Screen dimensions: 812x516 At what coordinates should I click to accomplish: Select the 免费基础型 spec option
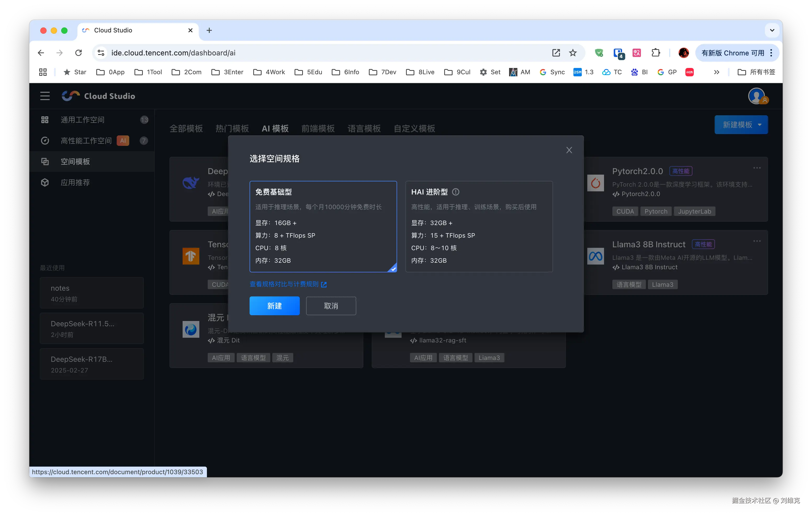tap(323, 226)
